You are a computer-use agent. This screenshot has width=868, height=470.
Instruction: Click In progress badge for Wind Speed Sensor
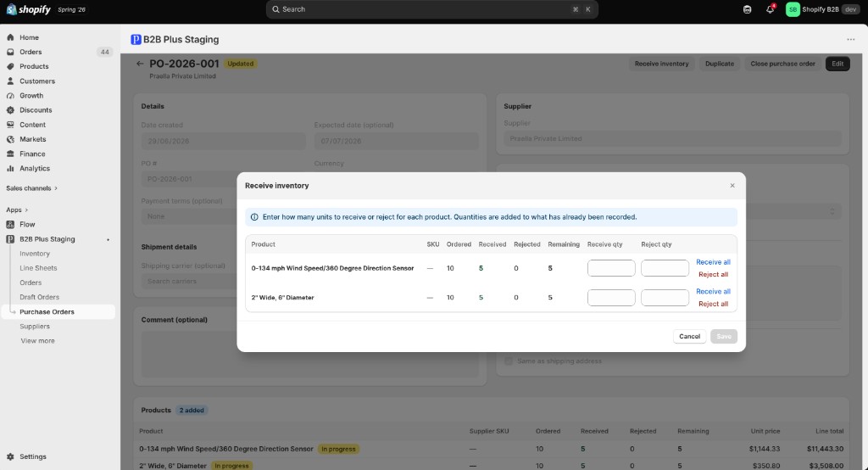[x=338, y=449]
